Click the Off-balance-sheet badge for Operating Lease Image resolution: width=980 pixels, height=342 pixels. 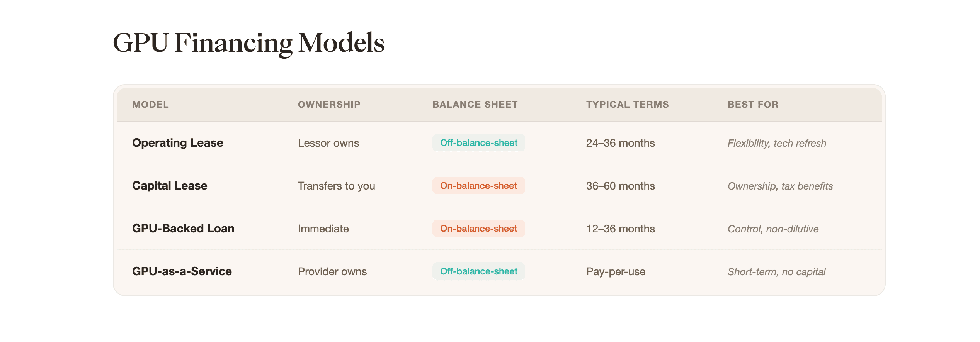point(478,143)
